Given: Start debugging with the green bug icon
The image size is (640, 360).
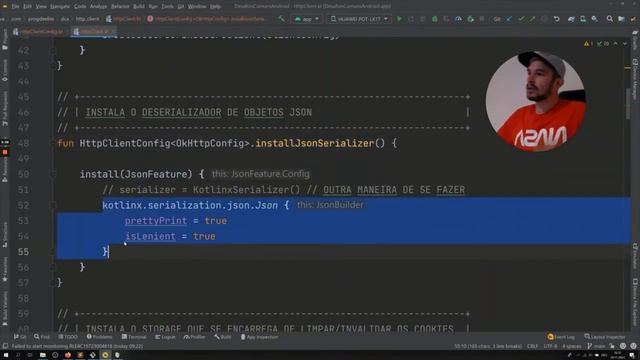Looking at the screenshot, I should click(435, 19).
